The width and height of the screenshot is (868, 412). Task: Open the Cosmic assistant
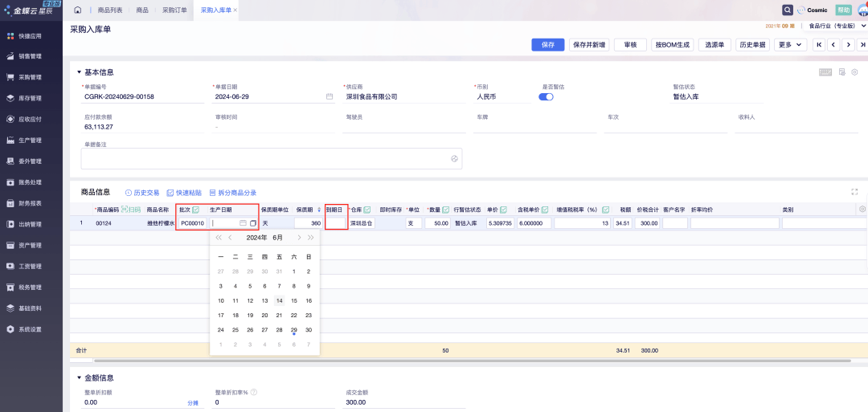click(x=813, y=10)
